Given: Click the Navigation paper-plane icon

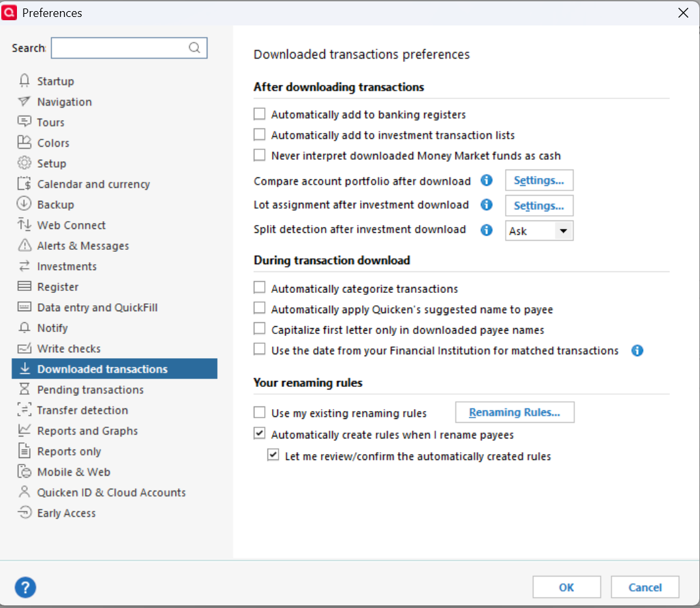Looking at the screenshot, I should [x=25, y=101].
